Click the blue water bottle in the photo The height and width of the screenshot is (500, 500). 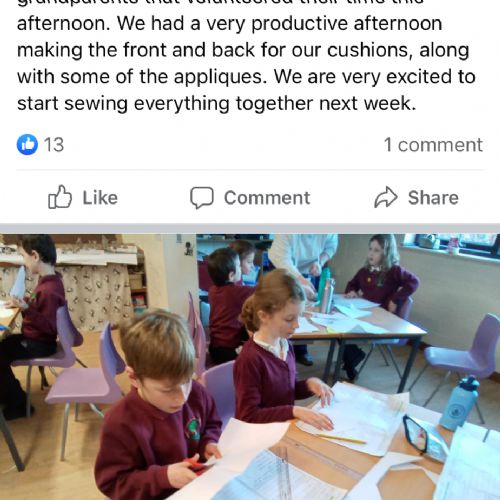tap(460, 403)
